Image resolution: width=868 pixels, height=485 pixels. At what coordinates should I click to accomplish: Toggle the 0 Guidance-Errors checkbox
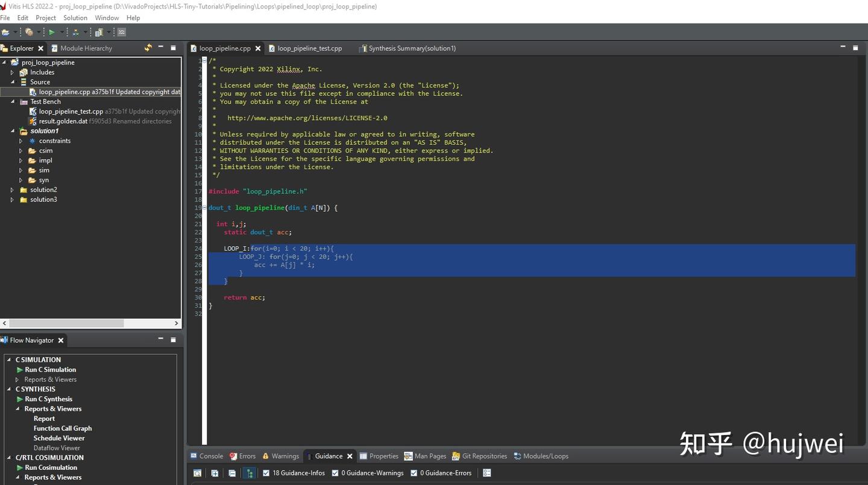click(x=414, y=473)
